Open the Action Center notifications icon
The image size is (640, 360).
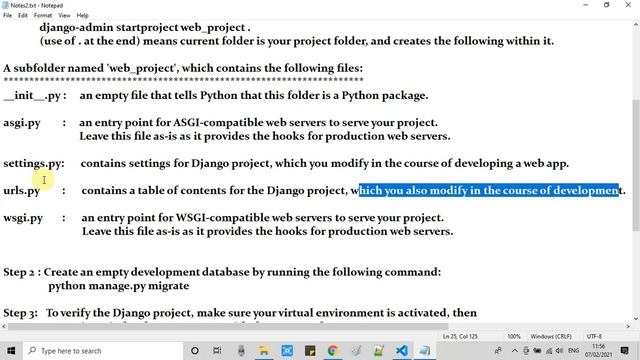624,351
